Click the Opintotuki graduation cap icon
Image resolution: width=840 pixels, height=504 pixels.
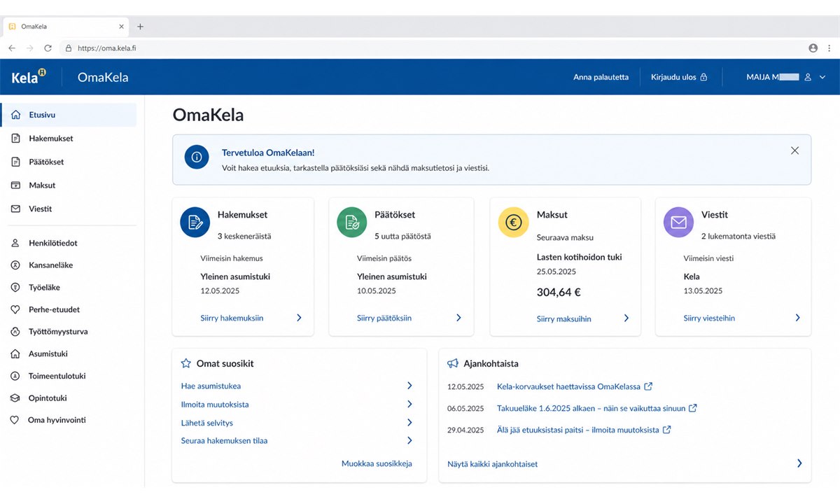tap(15, 398)
